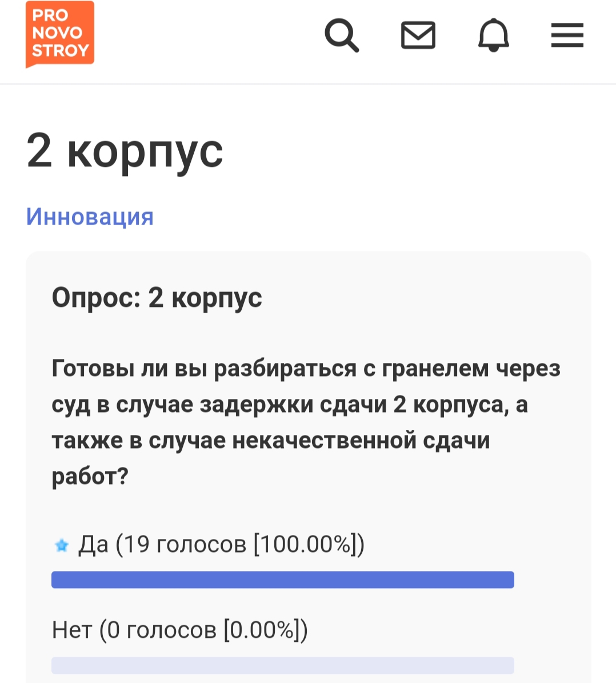Click the filled blue Да result bar

point(283,580)
